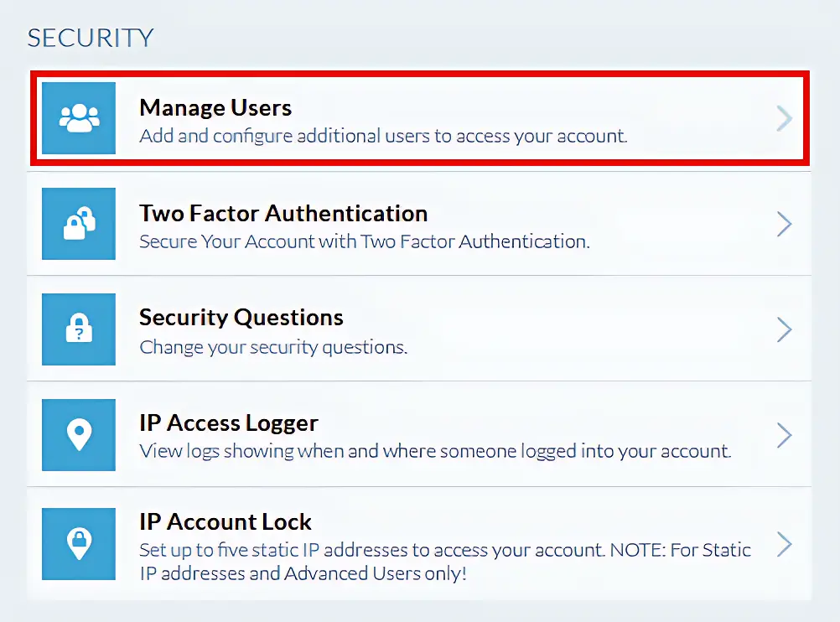Go to the Security Questions heading

point(241,318)
